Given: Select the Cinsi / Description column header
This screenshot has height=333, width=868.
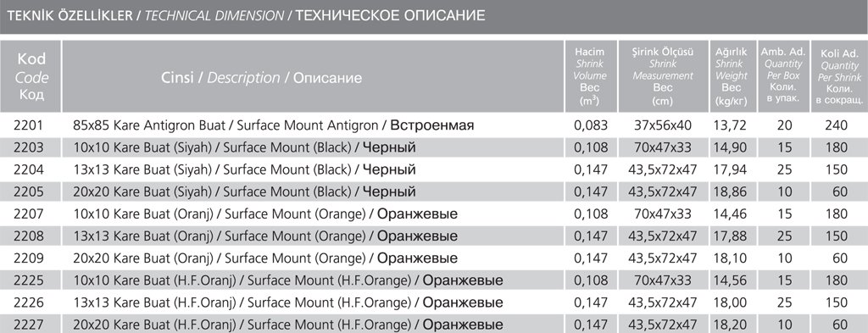Looking at the screenshot, I should tap(313, 76).
